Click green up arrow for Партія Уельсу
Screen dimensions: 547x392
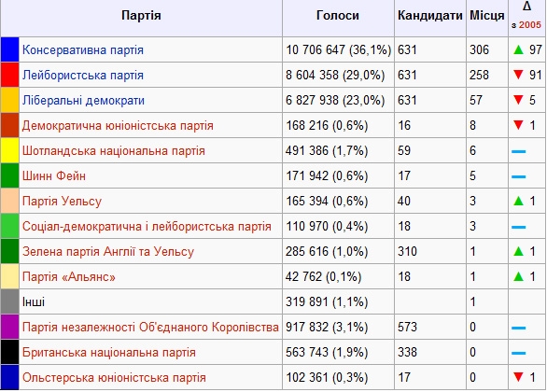[519, 201]
